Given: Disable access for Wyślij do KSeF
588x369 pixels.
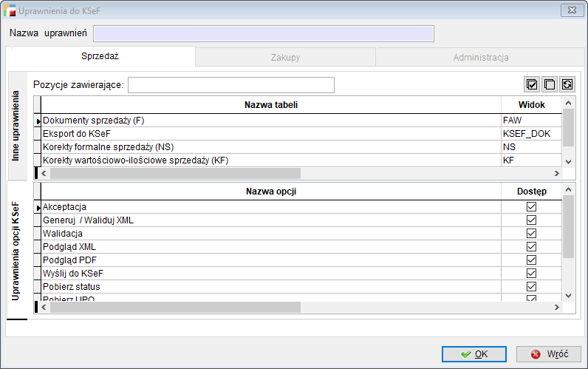Looking at the screenshot, I should pyautogui.click(x=531, y=274).
